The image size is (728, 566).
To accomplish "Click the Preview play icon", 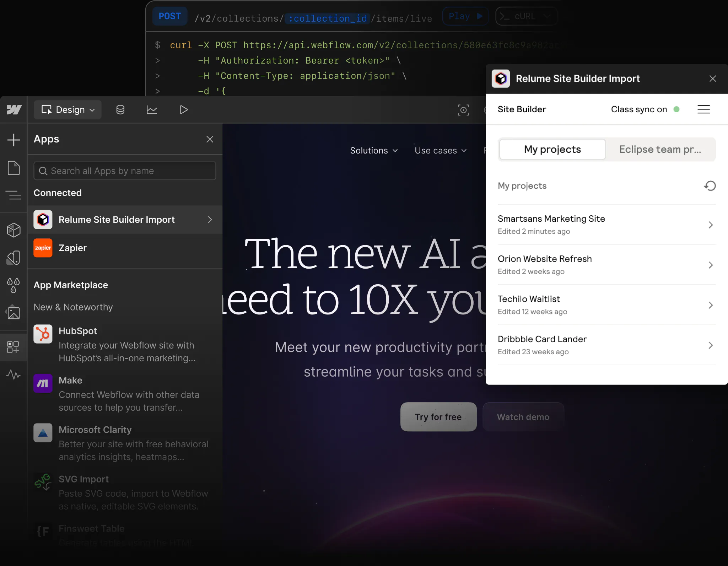I will [183, 110].
